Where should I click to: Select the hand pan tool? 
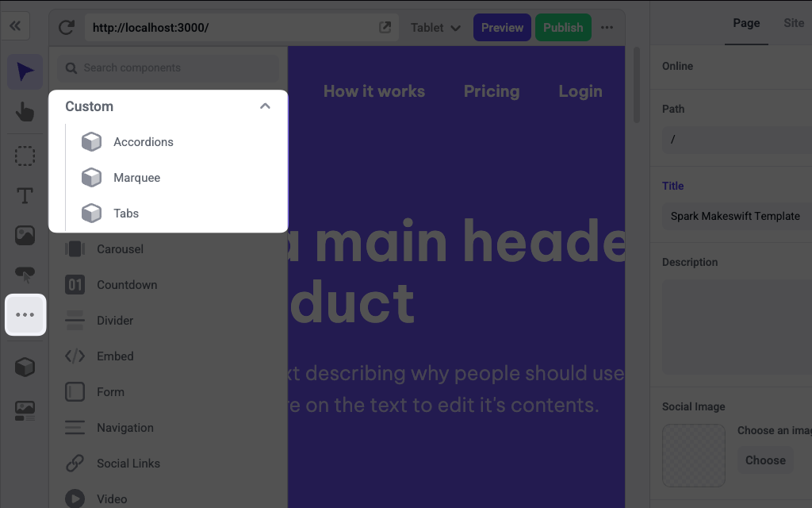click(x=25, y=112)
